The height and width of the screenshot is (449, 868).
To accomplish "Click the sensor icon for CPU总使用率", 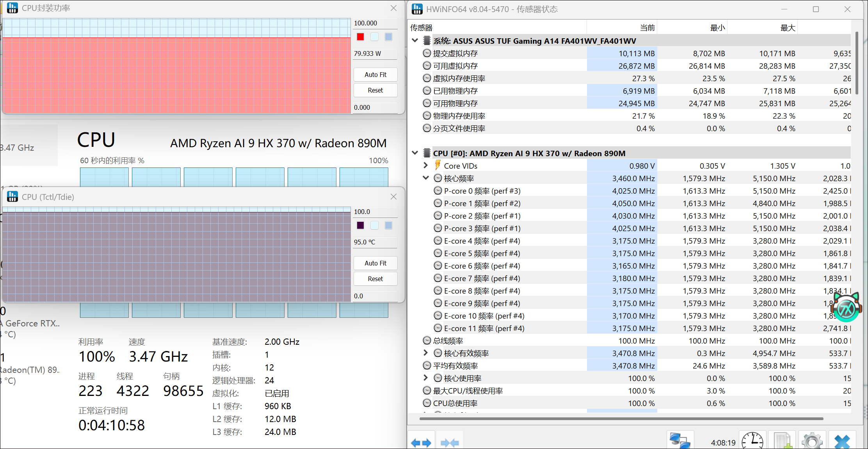I will click(427, 403).
